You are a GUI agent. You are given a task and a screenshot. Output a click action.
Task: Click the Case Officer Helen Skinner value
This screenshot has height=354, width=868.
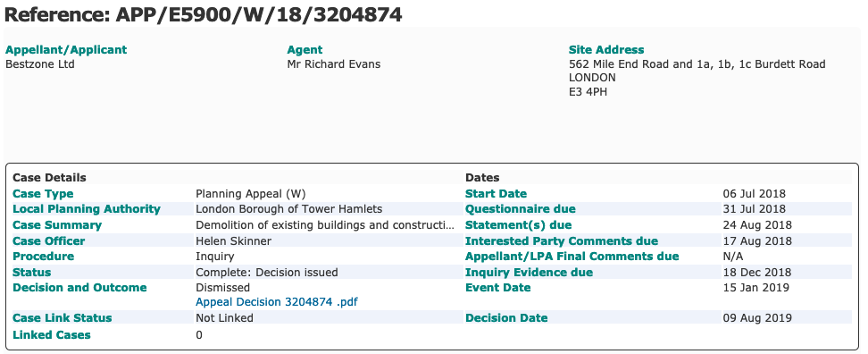pos(234,241)
